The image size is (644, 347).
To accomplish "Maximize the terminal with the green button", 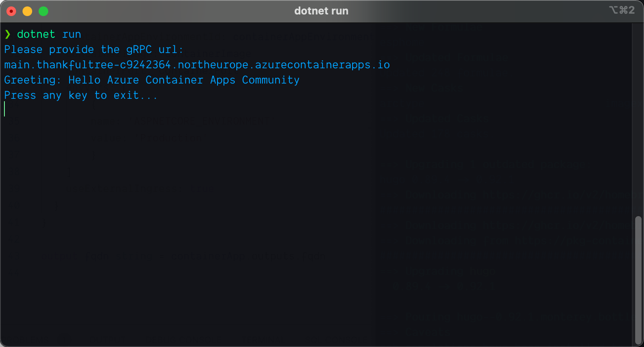I will tap(43, 11).
